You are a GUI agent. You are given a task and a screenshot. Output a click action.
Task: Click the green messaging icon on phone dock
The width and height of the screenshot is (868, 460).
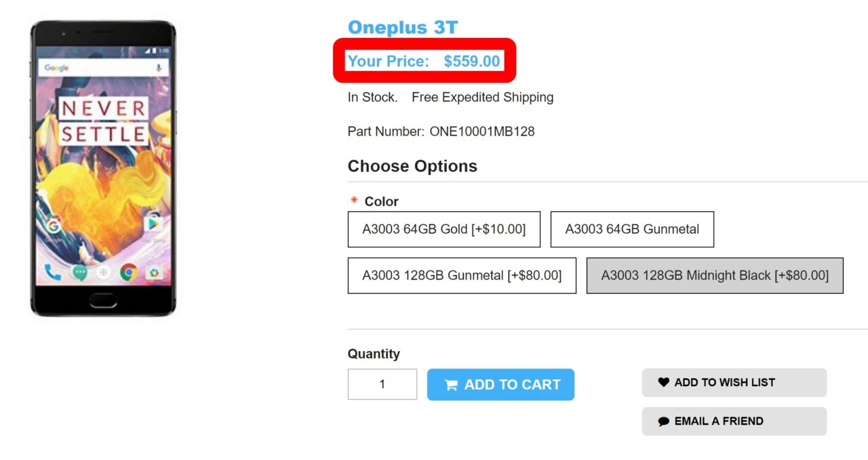80,272
